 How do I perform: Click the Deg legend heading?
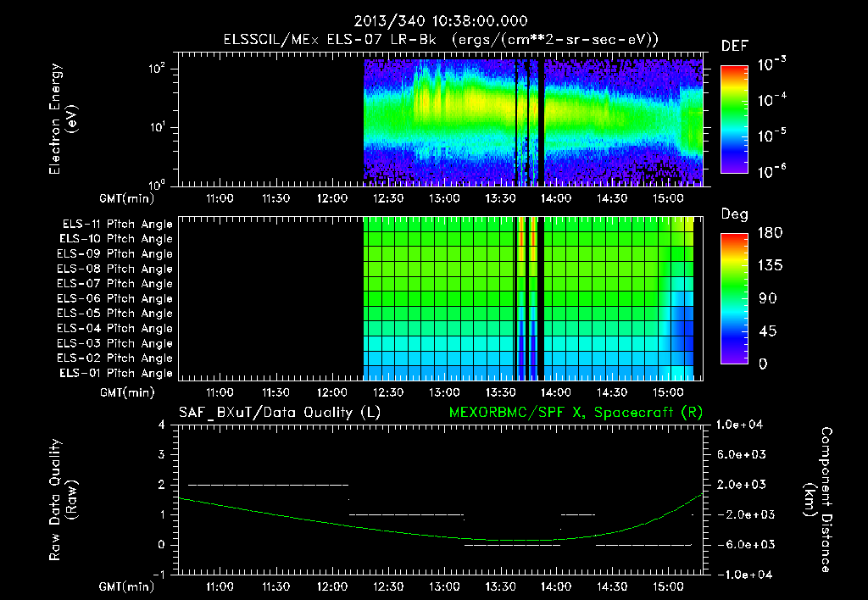pos(735,214)
